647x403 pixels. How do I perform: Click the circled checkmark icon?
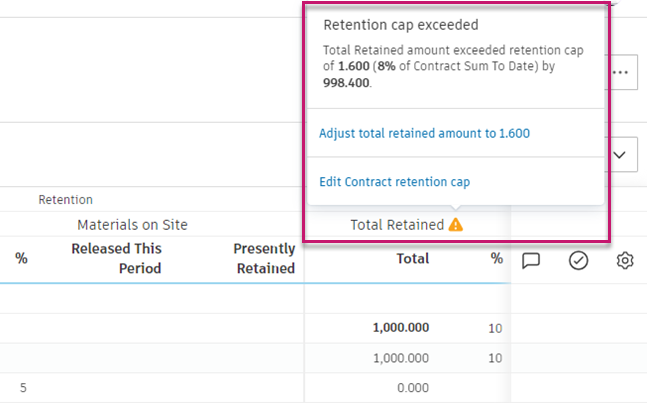(x=578, y=260)
